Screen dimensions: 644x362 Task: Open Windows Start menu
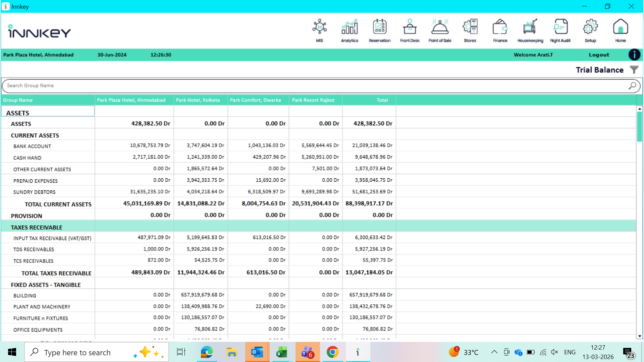12,352
